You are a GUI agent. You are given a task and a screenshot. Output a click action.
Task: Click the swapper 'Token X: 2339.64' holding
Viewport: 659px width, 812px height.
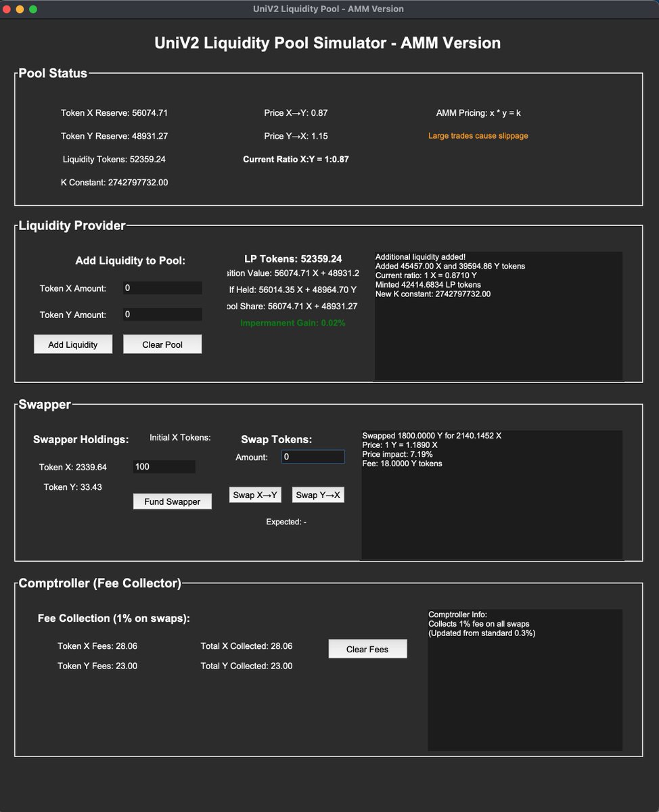tap(73, 467)
